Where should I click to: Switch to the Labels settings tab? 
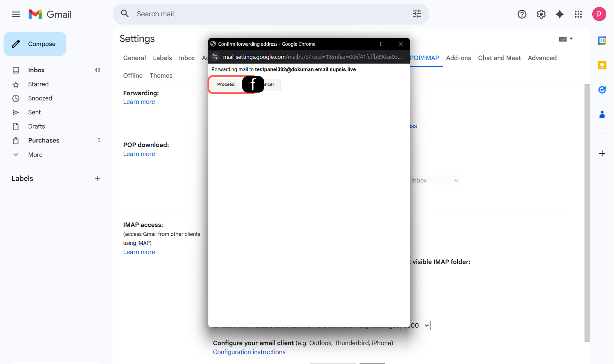(162, 58)
